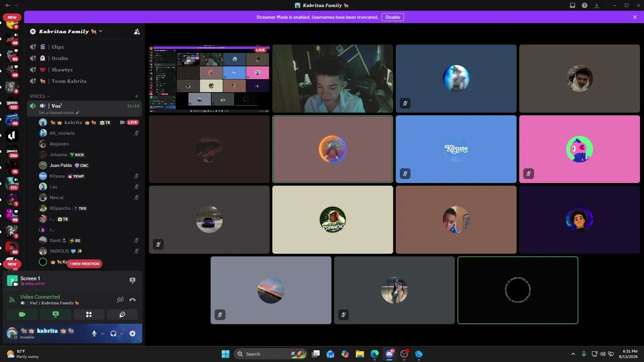This screenshot has height=362, width=644.
Task: Open User Settings gear
Action: click(132, 333)
